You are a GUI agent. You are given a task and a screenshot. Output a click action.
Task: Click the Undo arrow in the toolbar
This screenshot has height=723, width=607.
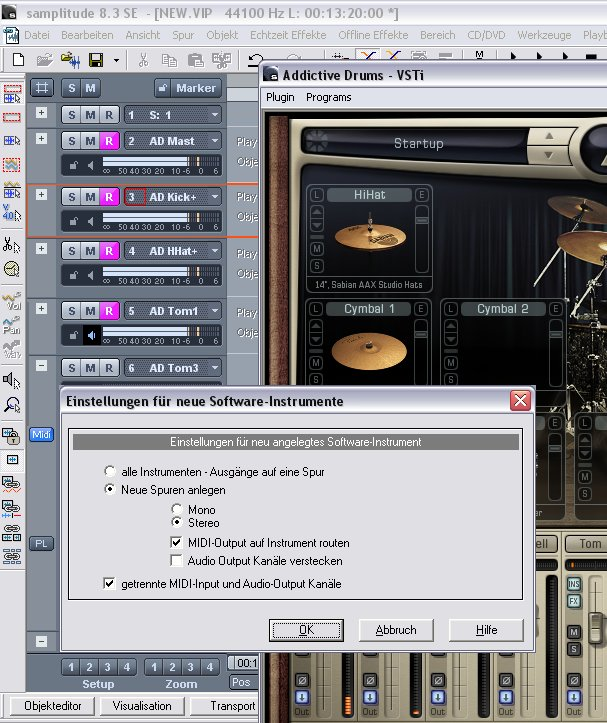tap(255, 60)
